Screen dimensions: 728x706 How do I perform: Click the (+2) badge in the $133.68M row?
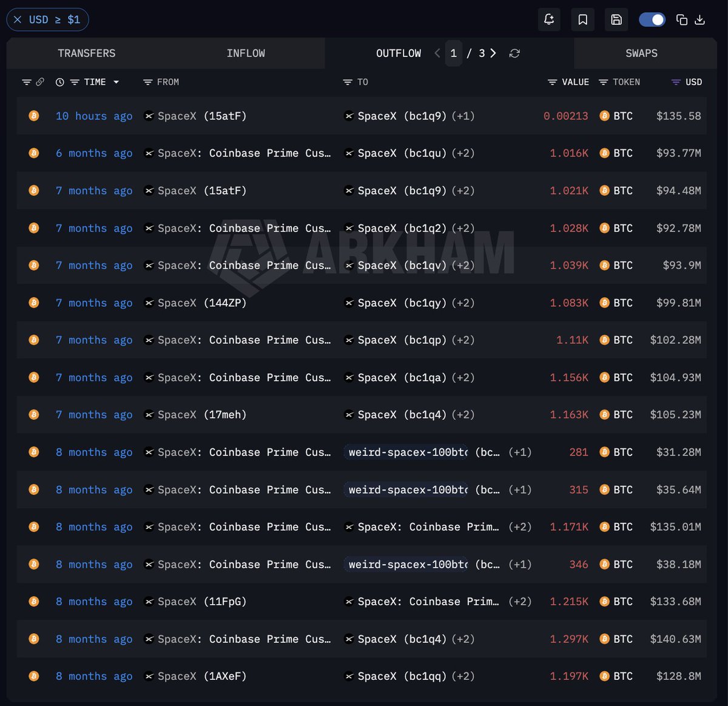(x=520, y=602)
